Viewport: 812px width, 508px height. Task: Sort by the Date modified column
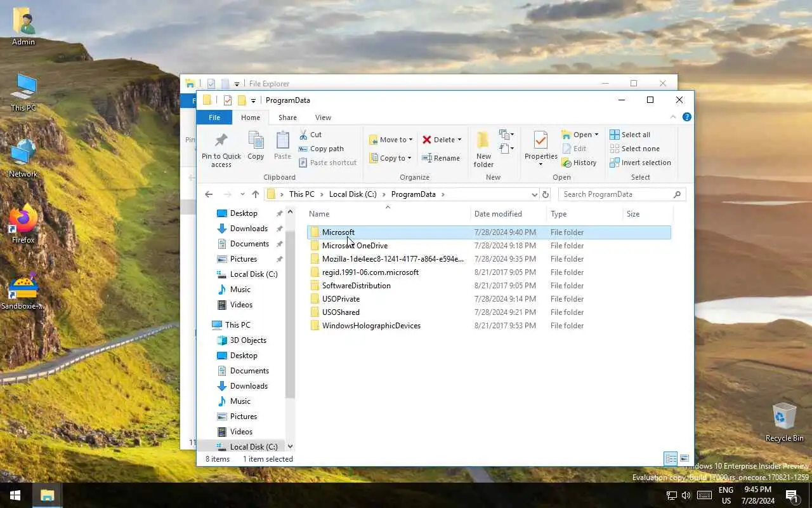509,214
